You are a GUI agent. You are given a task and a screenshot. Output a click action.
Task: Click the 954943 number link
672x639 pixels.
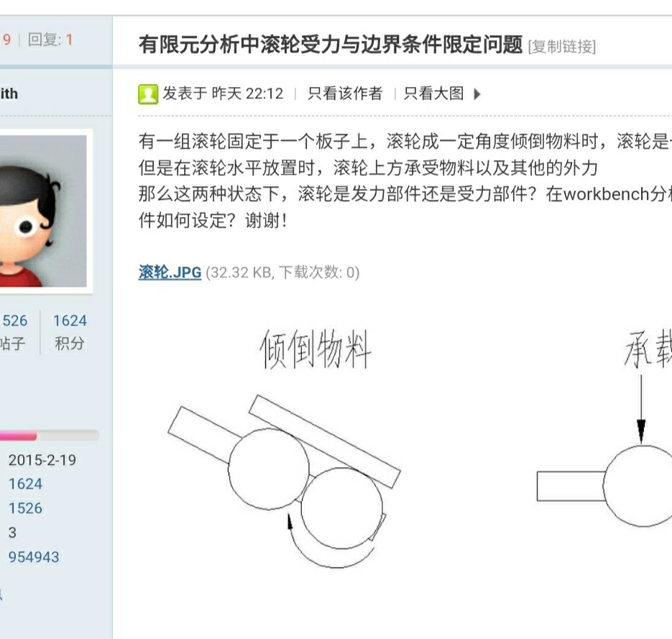(34, 557)
